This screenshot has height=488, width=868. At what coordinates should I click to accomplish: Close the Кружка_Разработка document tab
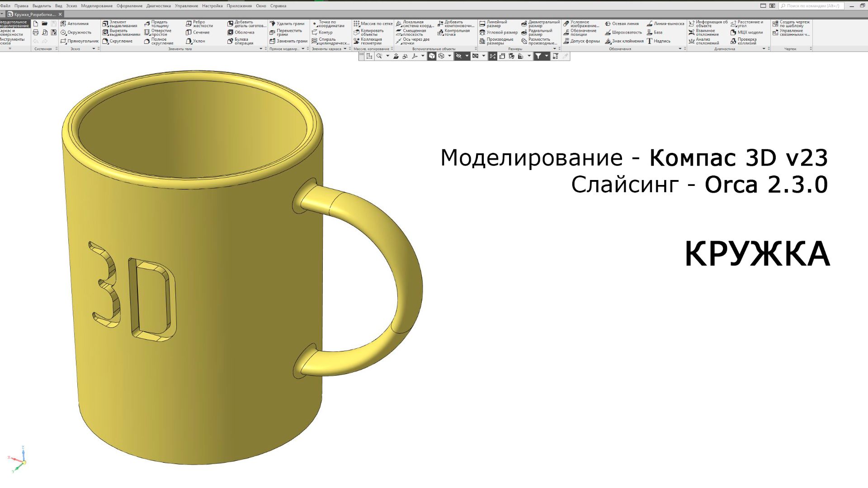click(60, 14)
